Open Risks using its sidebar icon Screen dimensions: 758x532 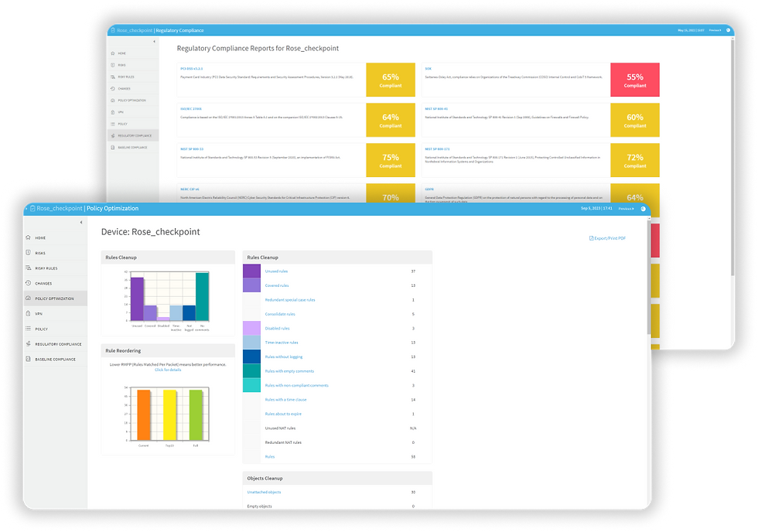point(29,253)
